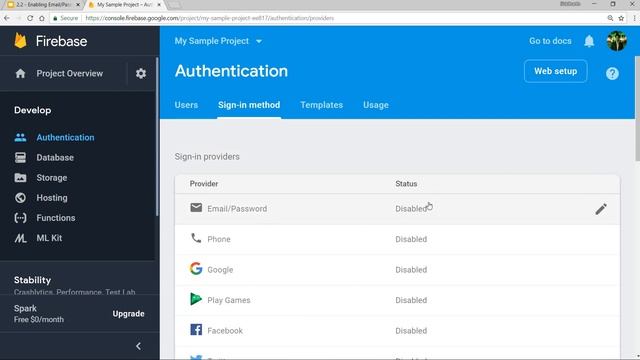Viewport: 640px width, 360px height.
Task: Select the Google provider row
Action: pyautogui.click(x=397, y=270)
